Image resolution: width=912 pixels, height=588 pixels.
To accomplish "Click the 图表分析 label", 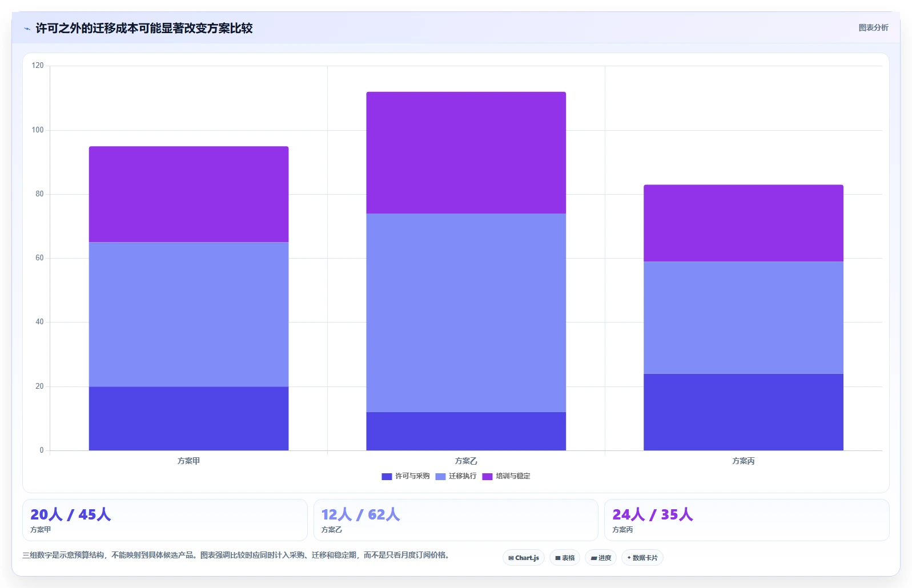I will click(873, 27).
